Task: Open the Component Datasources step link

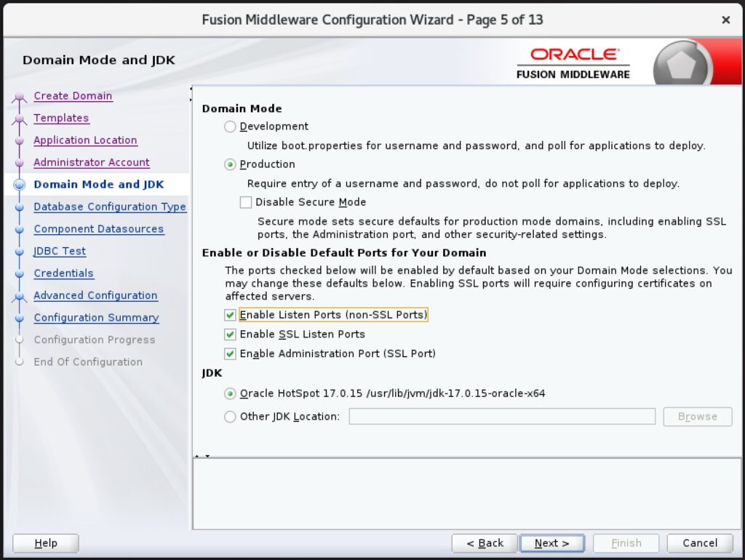Action: pyautogui.click(x=99, y=229)
